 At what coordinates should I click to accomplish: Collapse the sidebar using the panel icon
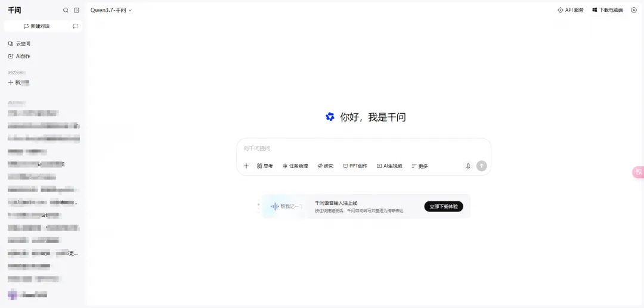[76, 10]
